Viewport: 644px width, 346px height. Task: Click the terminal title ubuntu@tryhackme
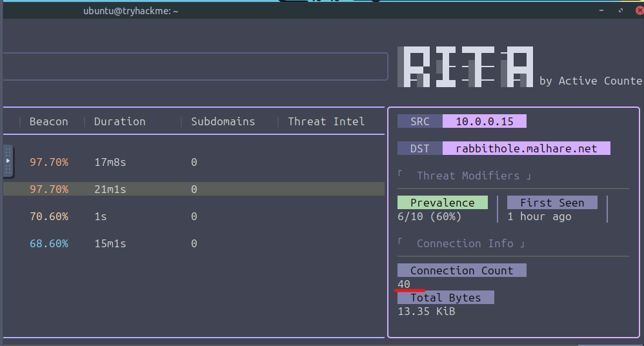[x=130, y=11]
